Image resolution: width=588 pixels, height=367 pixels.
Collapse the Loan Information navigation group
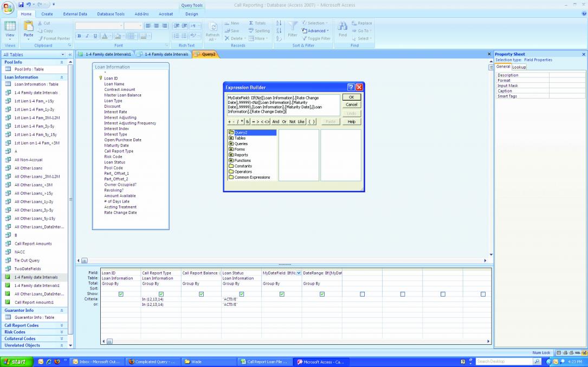pyautogui.click(x=62, y=77)
